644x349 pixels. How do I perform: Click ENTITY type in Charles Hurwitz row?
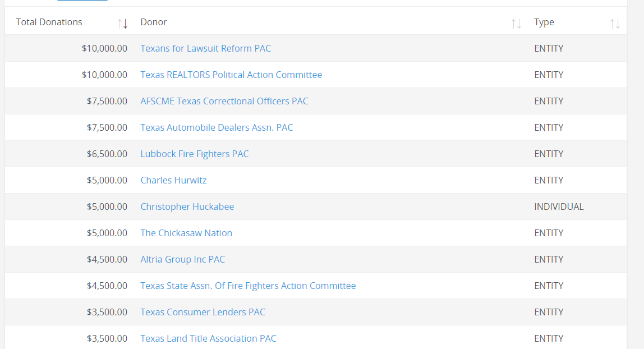click(x=549, y=180)
